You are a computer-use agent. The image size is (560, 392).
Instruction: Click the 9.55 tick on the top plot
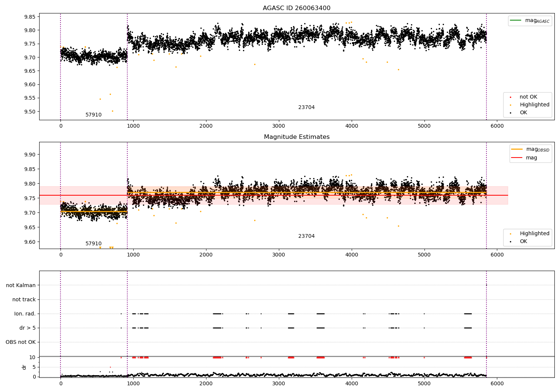tap(30, 98)
